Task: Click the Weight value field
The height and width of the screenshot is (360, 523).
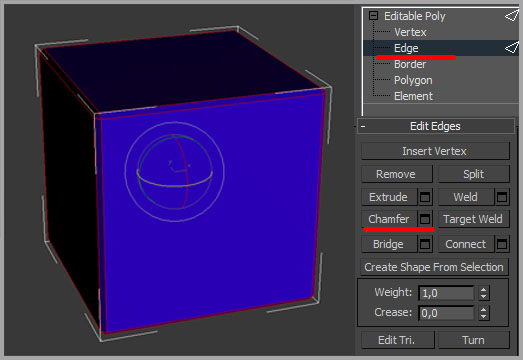Action: tap(446, 293)
